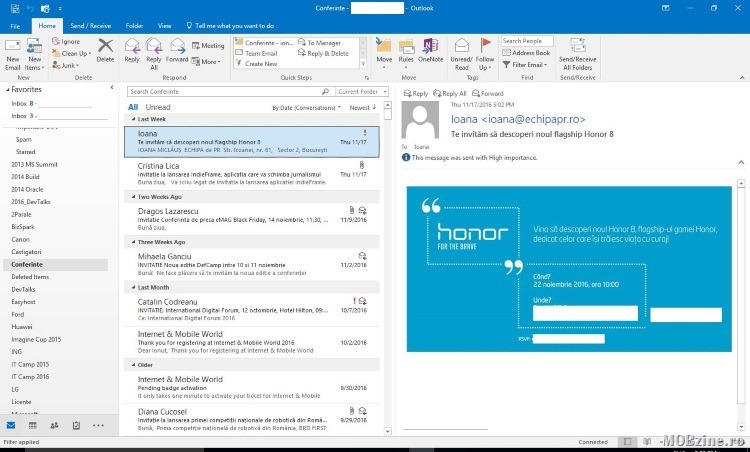
Task: Open the View tab
Action: (x=165, y=26)
